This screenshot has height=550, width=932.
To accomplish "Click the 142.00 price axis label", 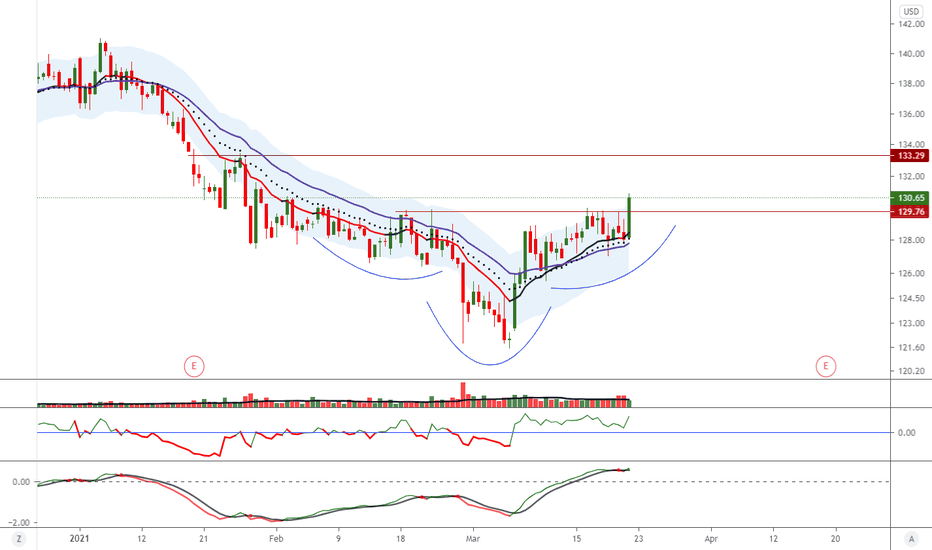I will (x=911, y=24).
